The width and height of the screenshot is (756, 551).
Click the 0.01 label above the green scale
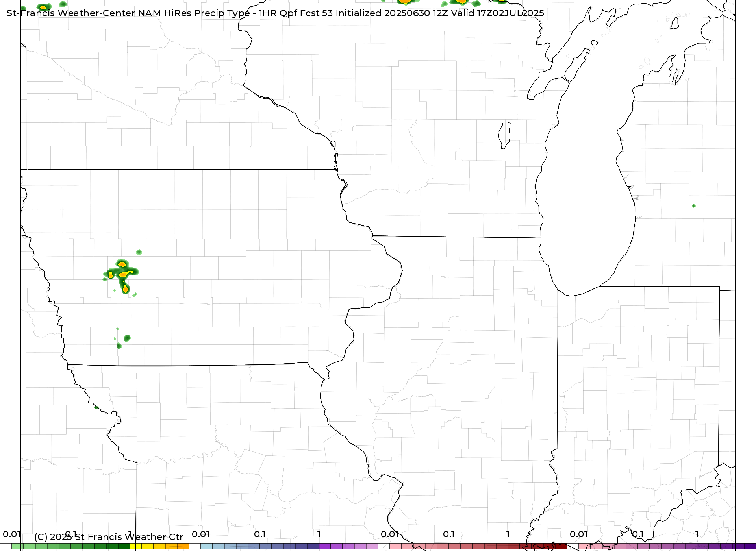[11, 534]
